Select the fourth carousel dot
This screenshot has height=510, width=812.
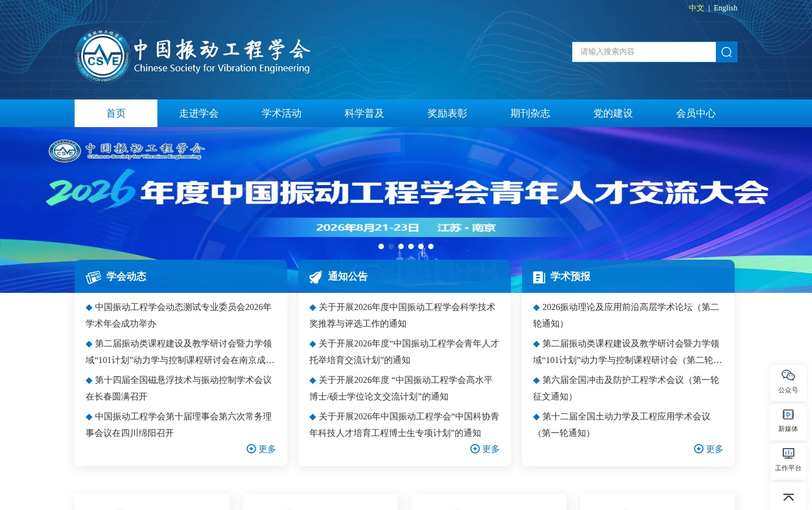click(x=411, y=246)
